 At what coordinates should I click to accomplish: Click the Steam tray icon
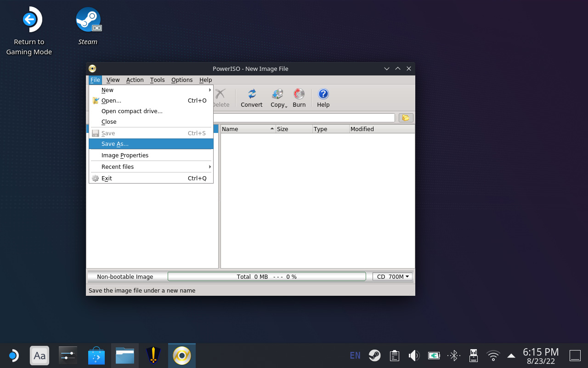point(374,356)
